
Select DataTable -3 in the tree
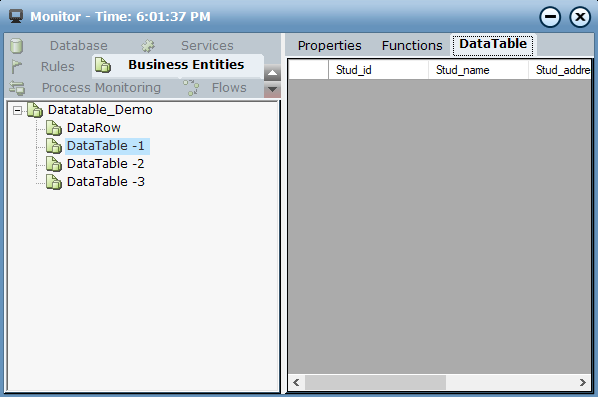(106, 182)
